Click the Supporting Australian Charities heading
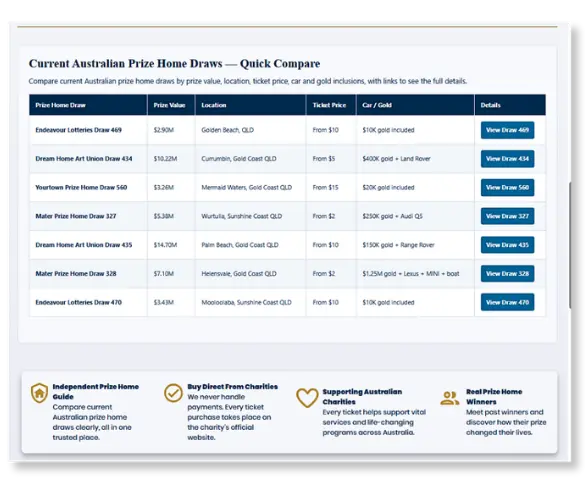Viewport: 588px width, 493px height. click(x=362, y=397)
